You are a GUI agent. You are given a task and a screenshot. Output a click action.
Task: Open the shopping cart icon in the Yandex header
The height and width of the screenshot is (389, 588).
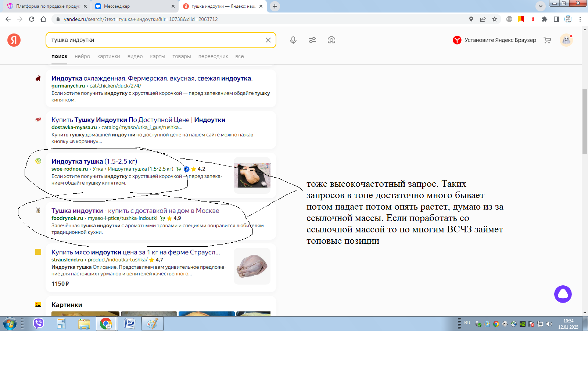click(547, 40)
